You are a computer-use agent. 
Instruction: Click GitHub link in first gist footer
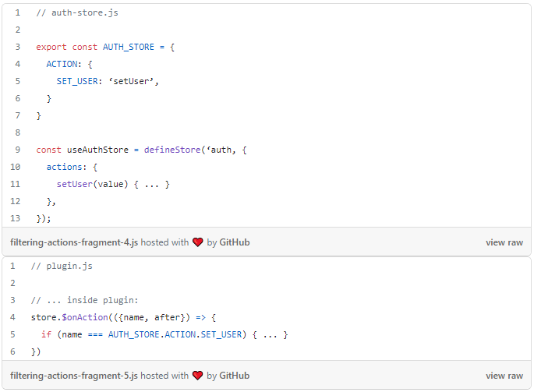235,242
